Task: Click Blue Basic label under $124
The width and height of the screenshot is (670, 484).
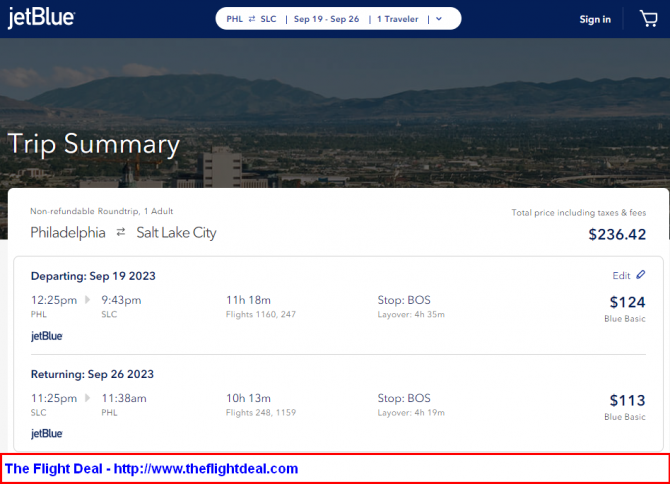Action: click(x=625, y=319)
